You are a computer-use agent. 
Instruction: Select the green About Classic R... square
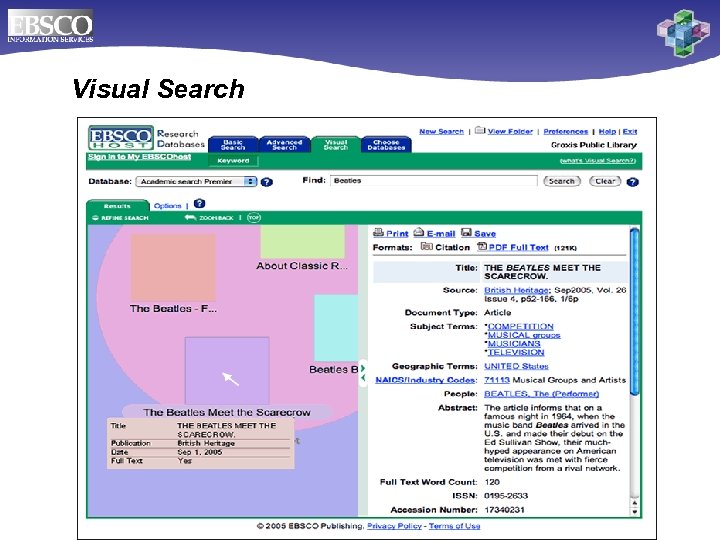coord(303,242)
